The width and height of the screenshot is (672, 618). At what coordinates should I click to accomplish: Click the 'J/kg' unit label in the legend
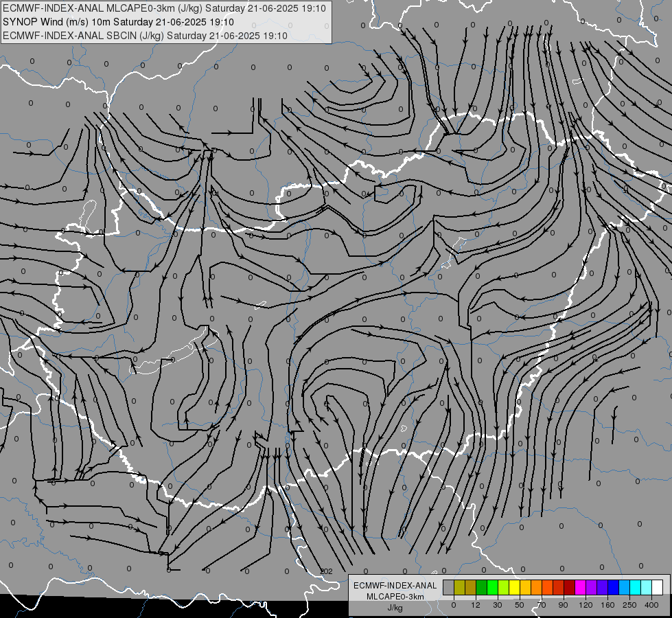point(395,608)
